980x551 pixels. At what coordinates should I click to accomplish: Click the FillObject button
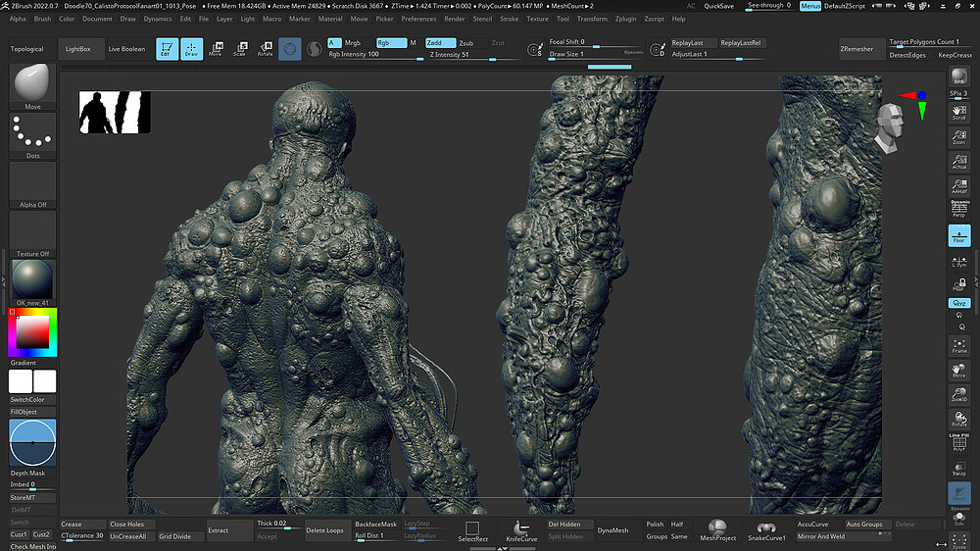(x=32, y=412)
